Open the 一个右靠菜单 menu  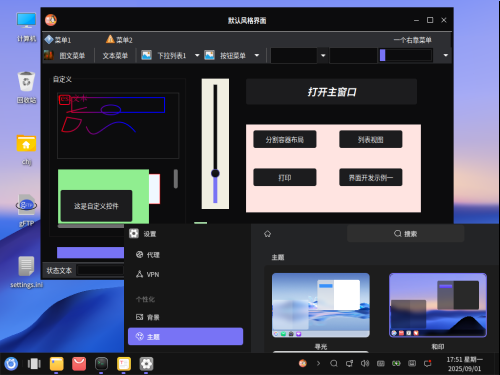(x=412, y=40)
